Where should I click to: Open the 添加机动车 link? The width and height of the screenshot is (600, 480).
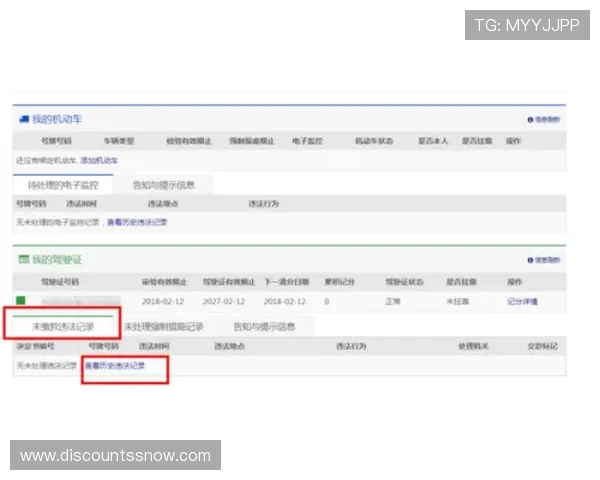[99, 160]
